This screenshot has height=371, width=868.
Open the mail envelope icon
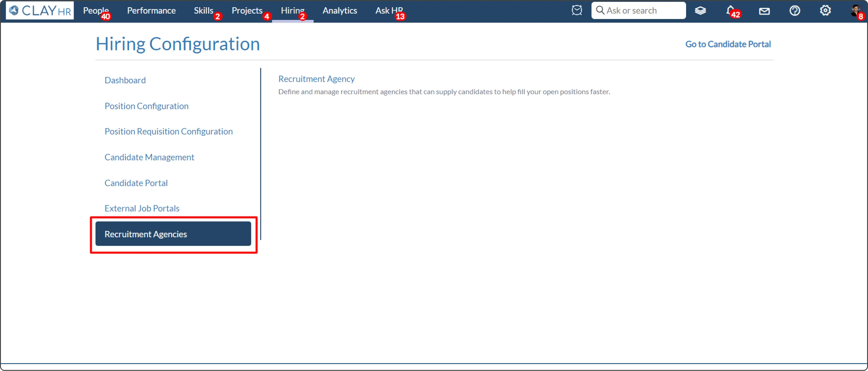(x=764, y=11)
